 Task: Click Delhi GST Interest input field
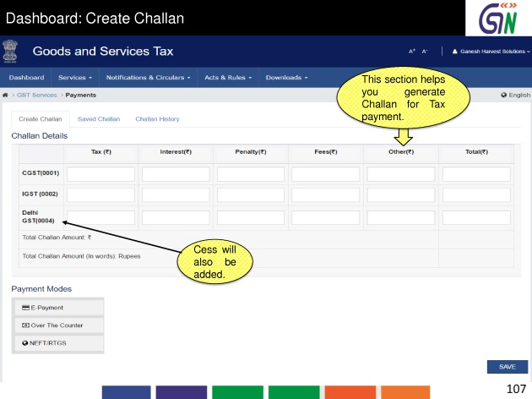click(176, 217)
